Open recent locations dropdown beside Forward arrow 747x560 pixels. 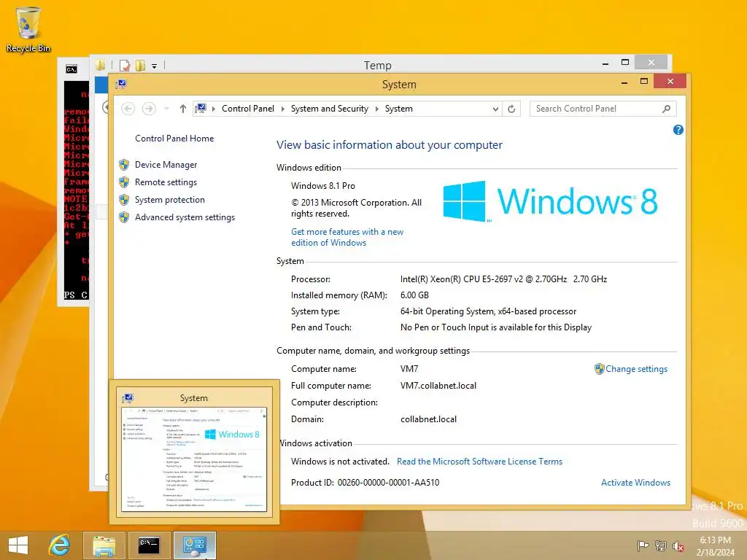(166, 109)
